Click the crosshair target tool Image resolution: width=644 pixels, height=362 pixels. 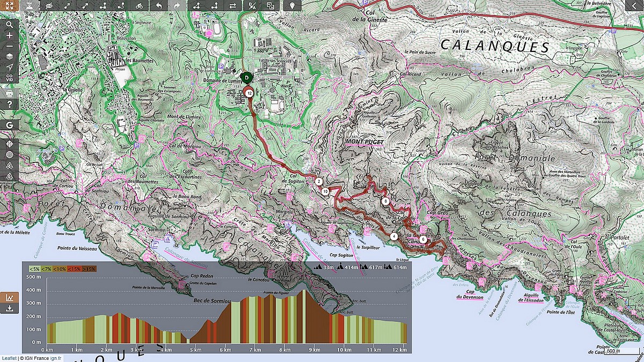pos(9,145)
